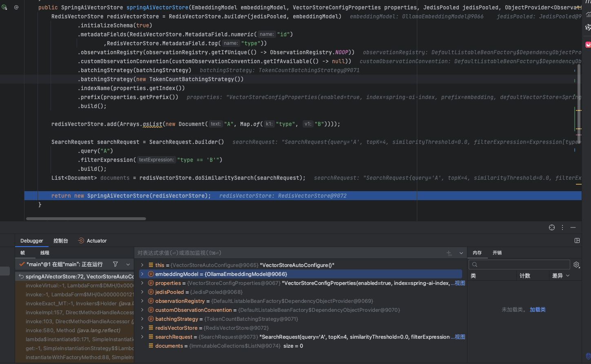This screenshot has height=364, width=591.
Task: Open the dropdown next to 差异 column
Action: [x=568, y=276]
